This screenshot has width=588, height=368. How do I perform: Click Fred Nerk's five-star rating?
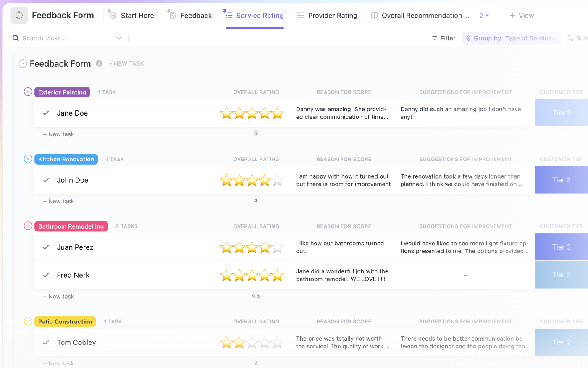point(252,275)
